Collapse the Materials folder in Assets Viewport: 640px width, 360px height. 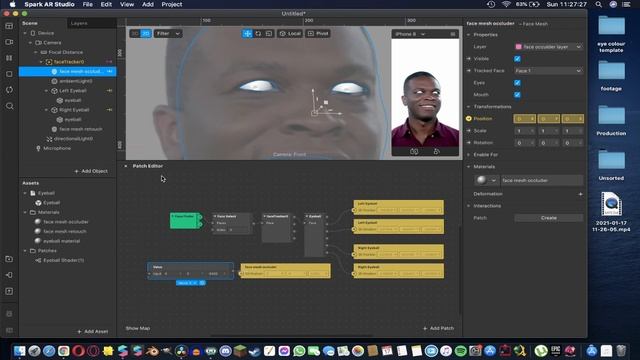[25, 212]
